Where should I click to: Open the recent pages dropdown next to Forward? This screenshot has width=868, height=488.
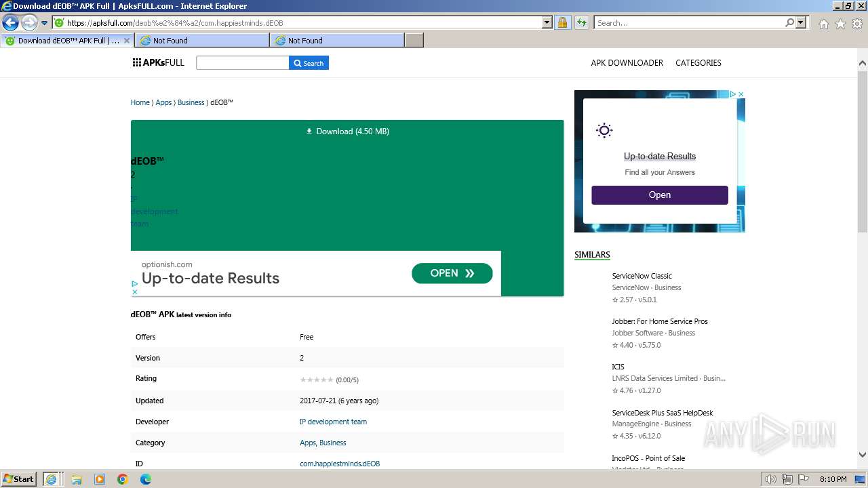[x=44, y=23]
